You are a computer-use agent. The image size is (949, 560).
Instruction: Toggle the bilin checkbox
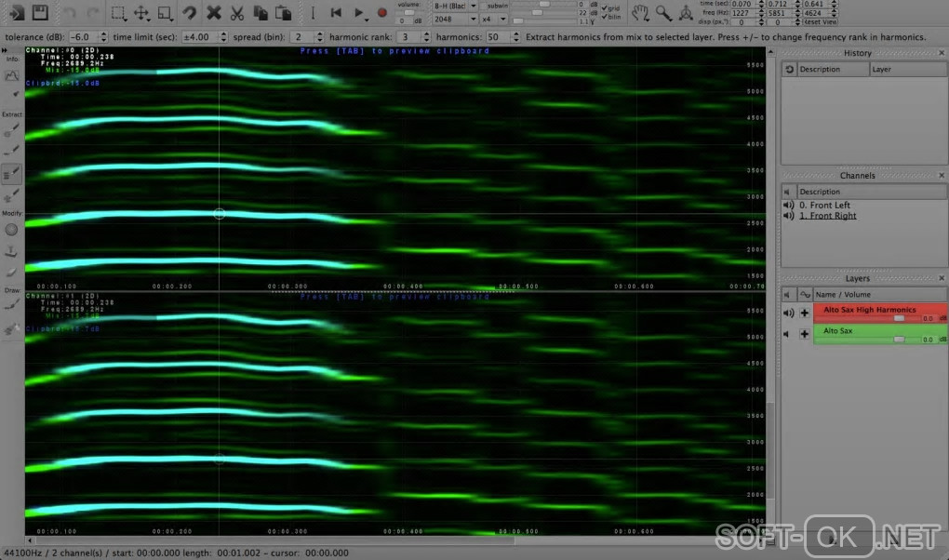(x=605, y=18)
